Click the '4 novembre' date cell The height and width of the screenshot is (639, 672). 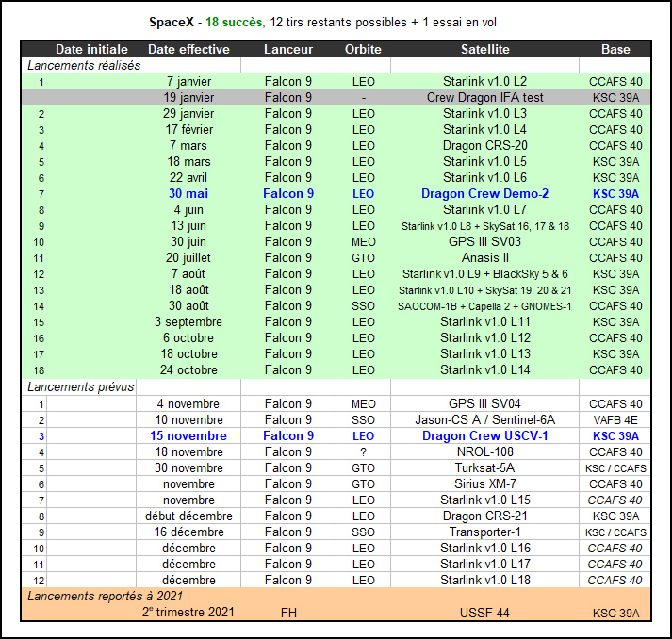pyautogui.click(x=188, y=403)
